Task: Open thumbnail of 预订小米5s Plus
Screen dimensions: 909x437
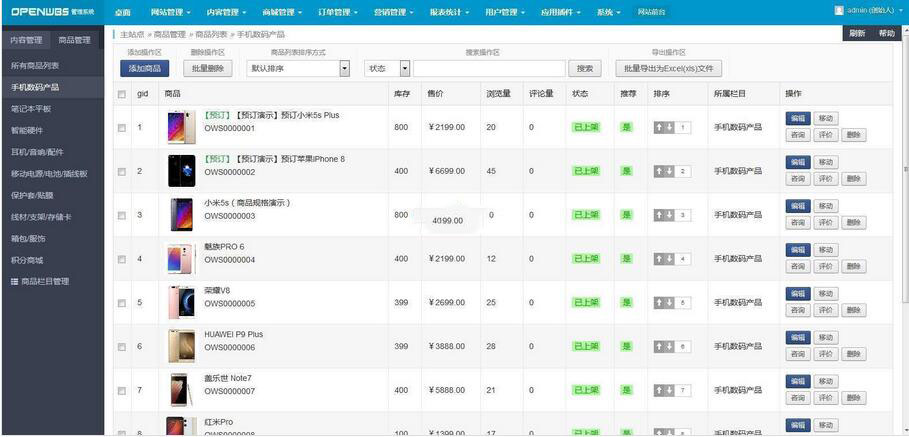Action: click(x=181, y=128)
